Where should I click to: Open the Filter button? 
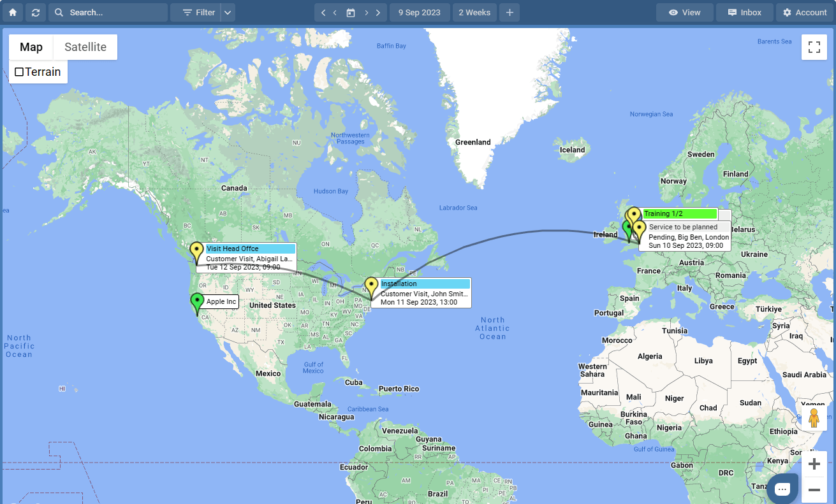point(196,12)
